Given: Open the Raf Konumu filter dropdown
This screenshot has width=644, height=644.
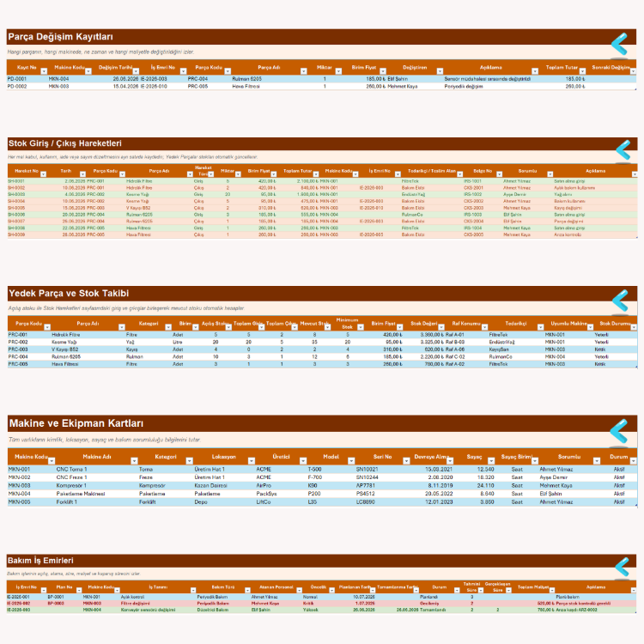Looking at the screenshot, I should coord(485,327).
